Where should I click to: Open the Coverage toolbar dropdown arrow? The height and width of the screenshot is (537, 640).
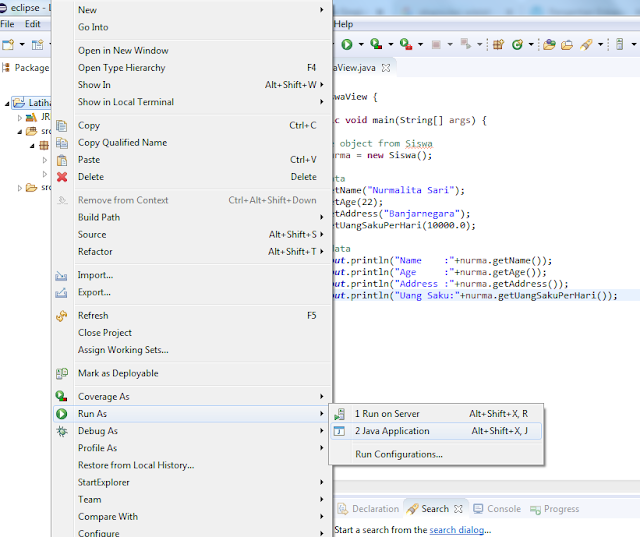pos(391,44)
